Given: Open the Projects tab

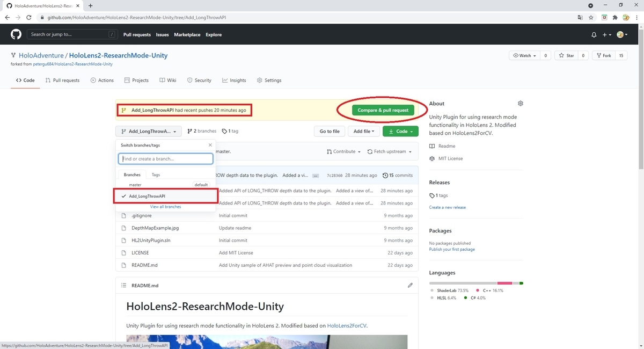Looking at the screenshot, I should (x=136, y=80).
